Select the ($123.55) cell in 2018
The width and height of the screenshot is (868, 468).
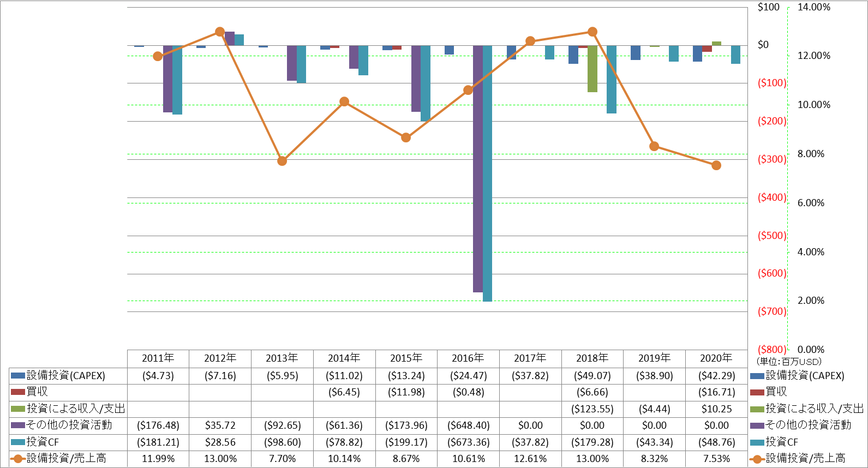[x=592, y=409]
